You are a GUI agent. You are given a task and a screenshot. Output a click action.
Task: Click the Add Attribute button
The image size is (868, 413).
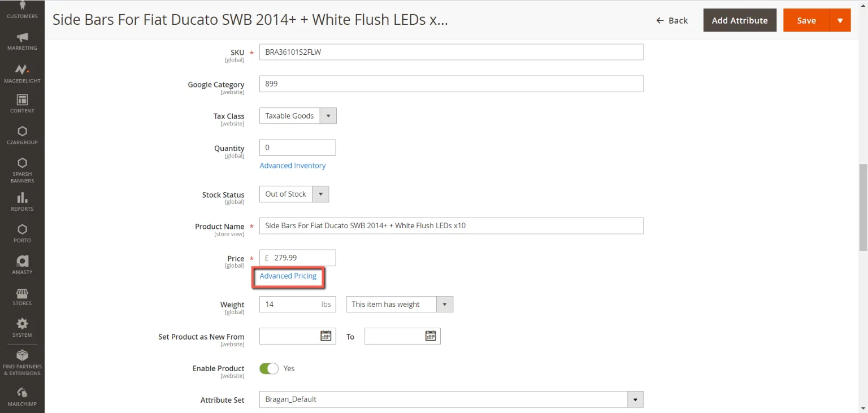click(740, 20)
